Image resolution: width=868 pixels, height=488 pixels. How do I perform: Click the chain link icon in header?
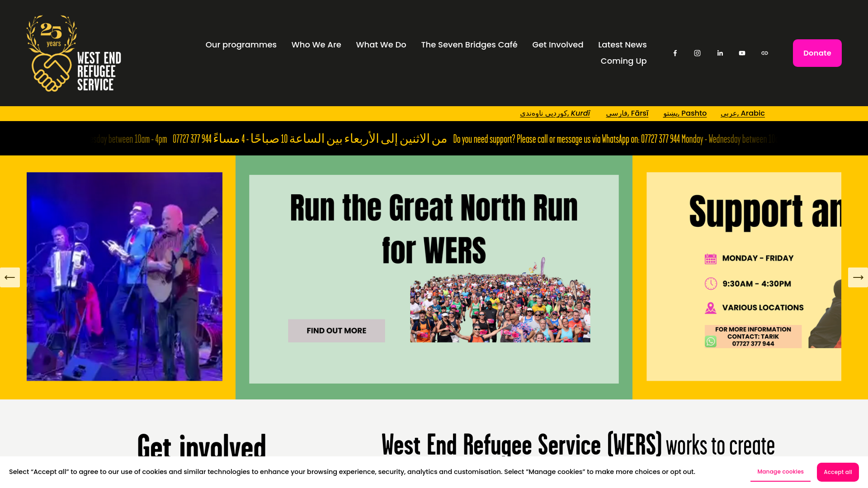click(x=764, y=53)
